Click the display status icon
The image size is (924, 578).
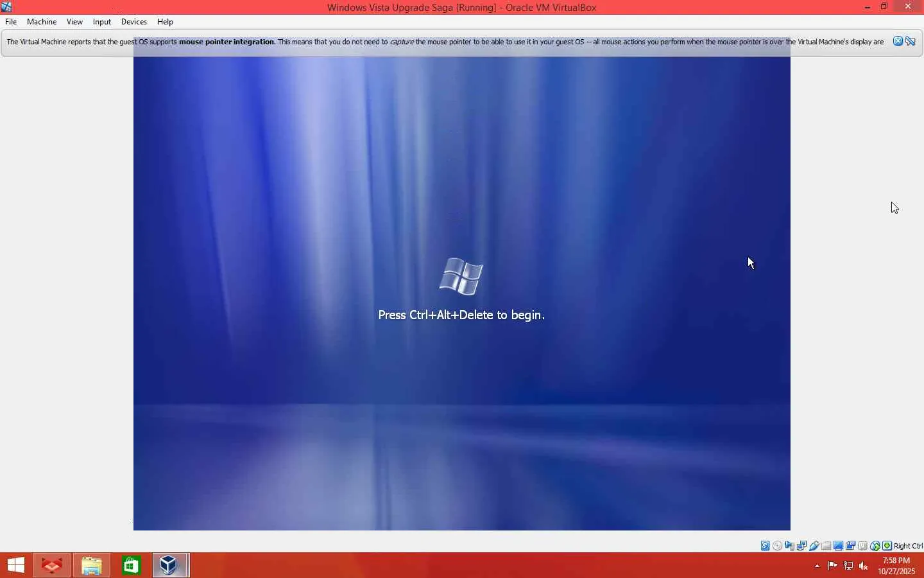click(x=839, y=546)
